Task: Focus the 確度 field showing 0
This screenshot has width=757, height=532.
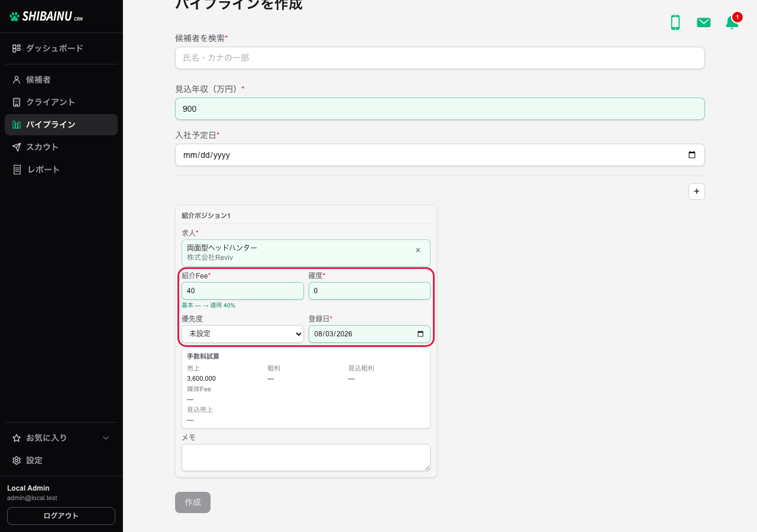Action: click(370, 291)
